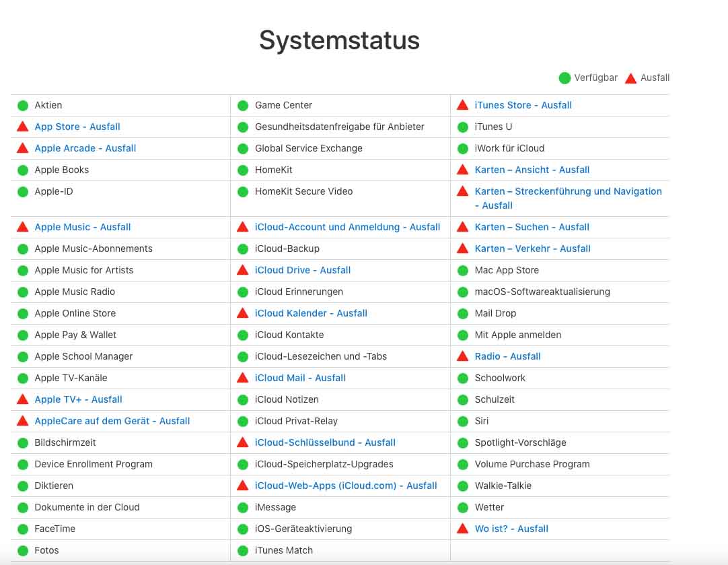
Task: Click the red outage triangle beside App Store
Action: point(23,127)
